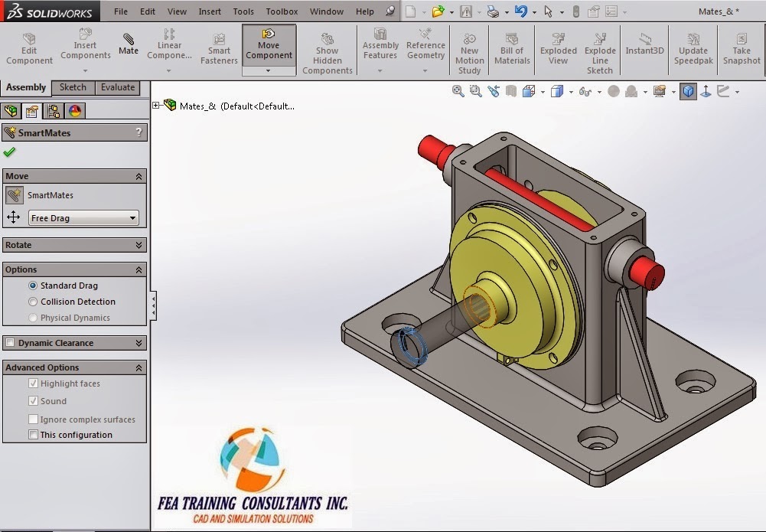
Task: Open the PropertyManager tab icon
Action: [32, 111]
